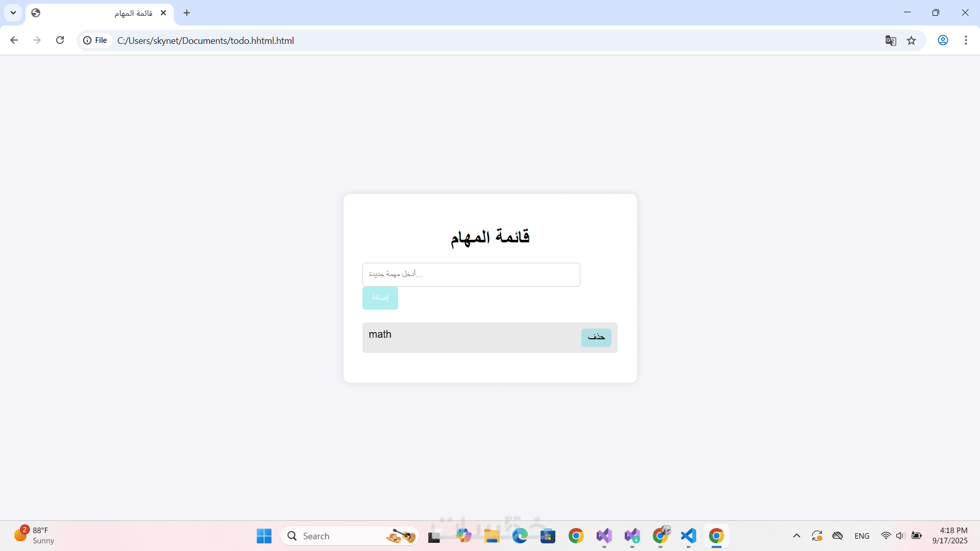Show hidden system tray icons chevron

796,536
